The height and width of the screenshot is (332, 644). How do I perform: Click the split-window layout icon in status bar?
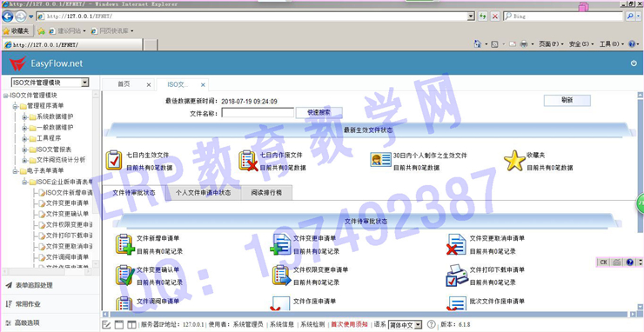point(131,325)
